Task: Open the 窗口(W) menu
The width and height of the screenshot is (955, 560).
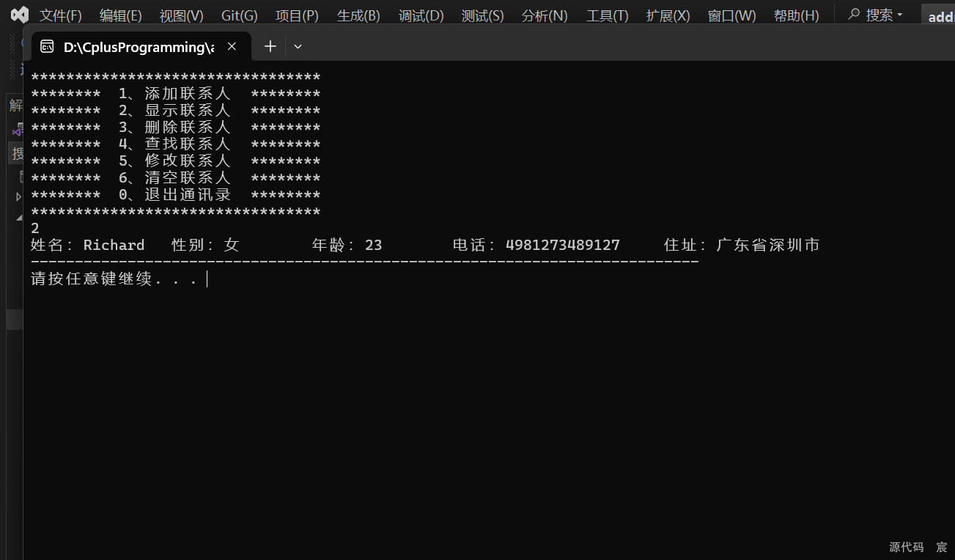Action: pyautogui.click(x=731, y=15)
